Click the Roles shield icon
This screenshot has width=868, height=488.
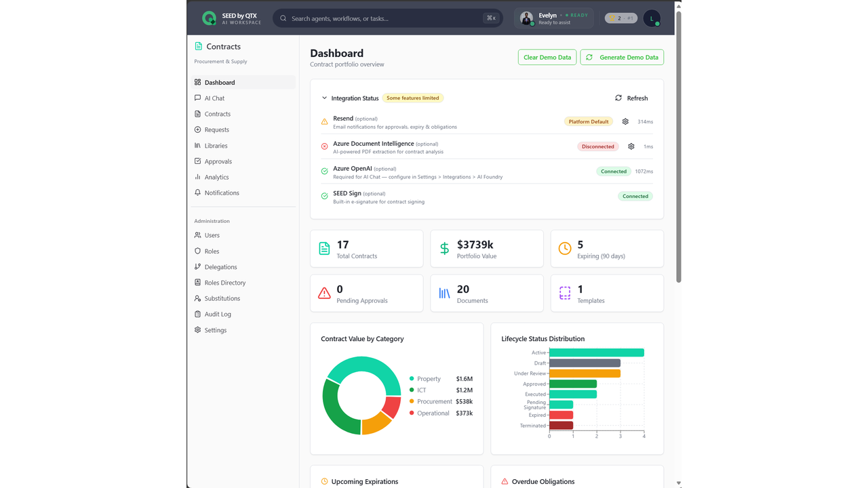point(197,251)
